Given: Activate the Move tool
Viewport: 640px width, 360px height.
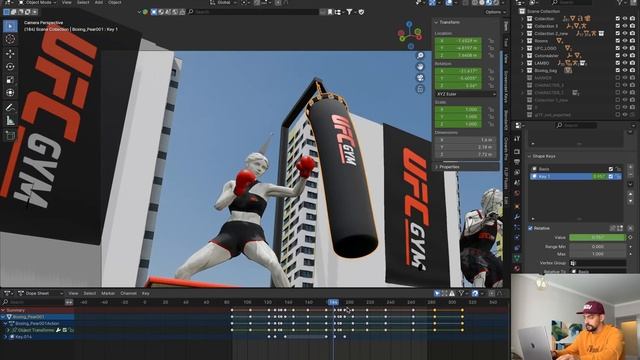Looking at the screenshot, I should coord(10,53).
